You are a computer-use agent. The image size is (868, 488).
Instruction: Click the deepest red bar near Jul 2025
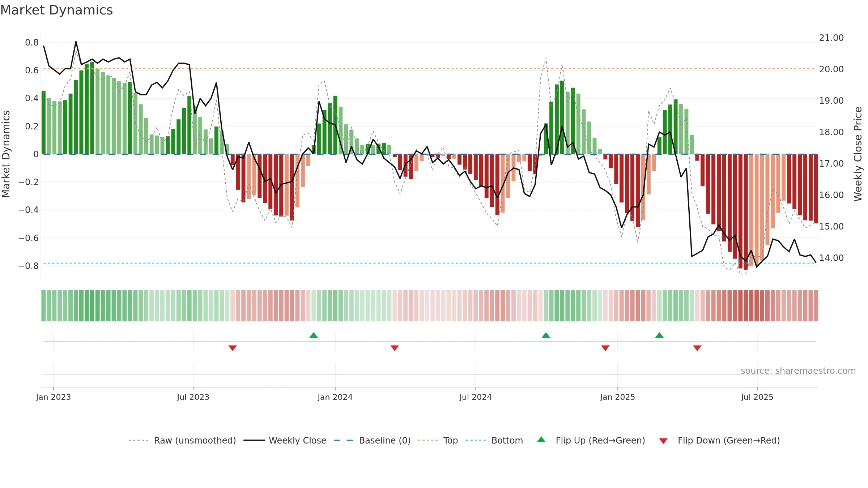click(746, 212)
